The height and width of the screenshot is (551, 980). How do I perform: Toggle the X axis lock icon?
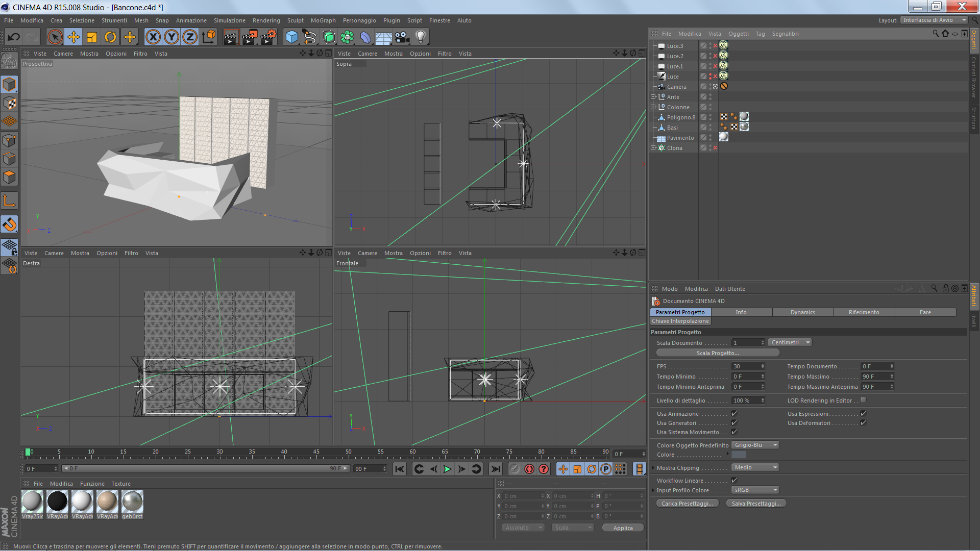tap(153, 37)
